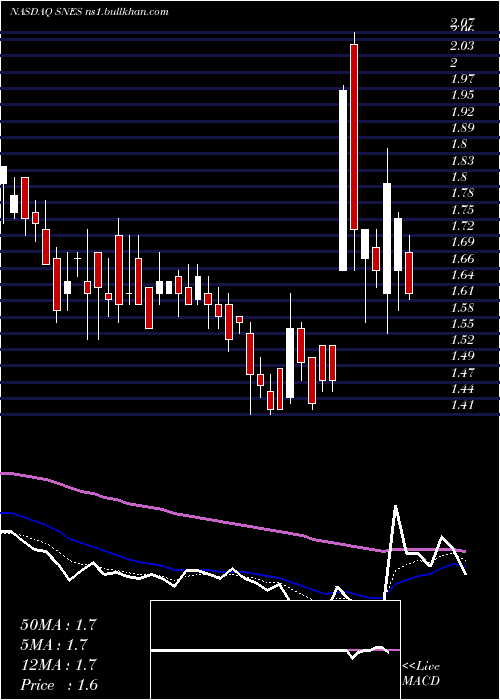Select the 1.89 price level label
Viewport: 500px width, 700px height.
pos(462,128)
